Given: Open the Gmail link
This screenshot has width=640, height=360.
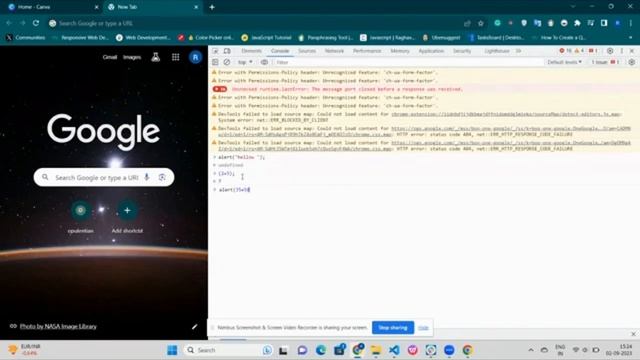Looking at the screenshot, I should [x=110, y=57].
